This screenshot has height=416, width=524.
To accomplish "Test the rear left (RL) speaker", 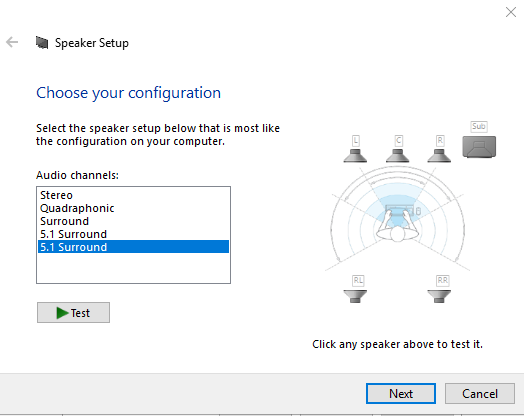I will click(355, 296).
